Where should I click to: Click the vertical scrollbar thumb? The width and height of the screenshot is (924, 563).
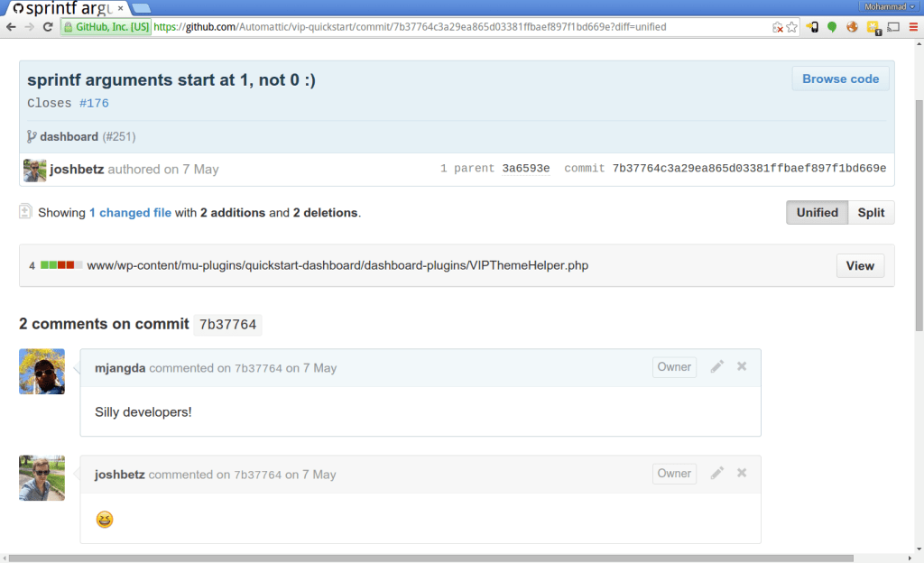[919, 216]
